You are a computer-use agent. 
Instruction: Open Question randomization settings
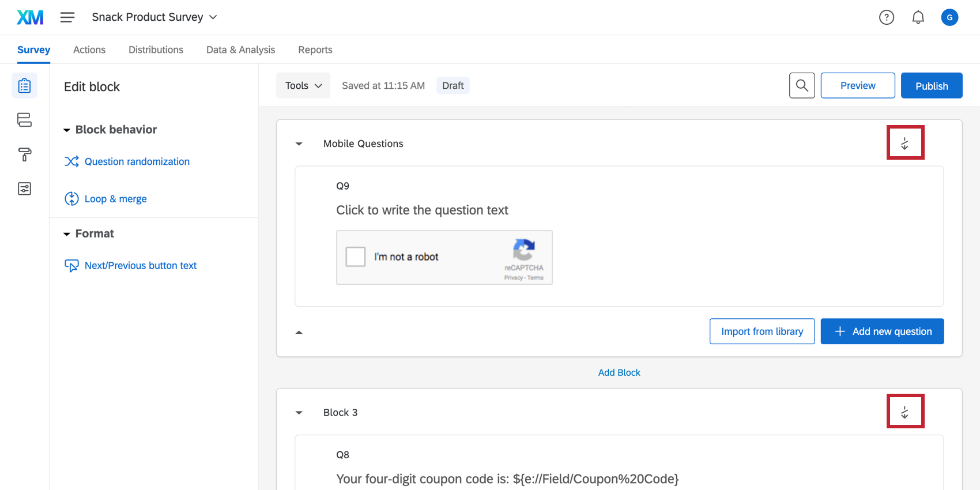[137, 161]
